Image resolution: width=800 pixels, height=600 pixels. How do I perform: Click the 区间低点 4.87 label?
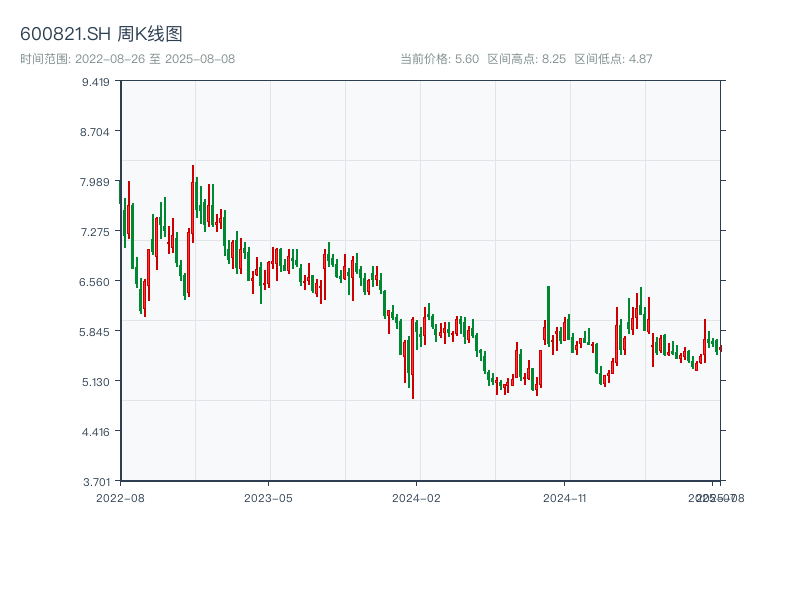pyautogui.click(x=613, y=59)
